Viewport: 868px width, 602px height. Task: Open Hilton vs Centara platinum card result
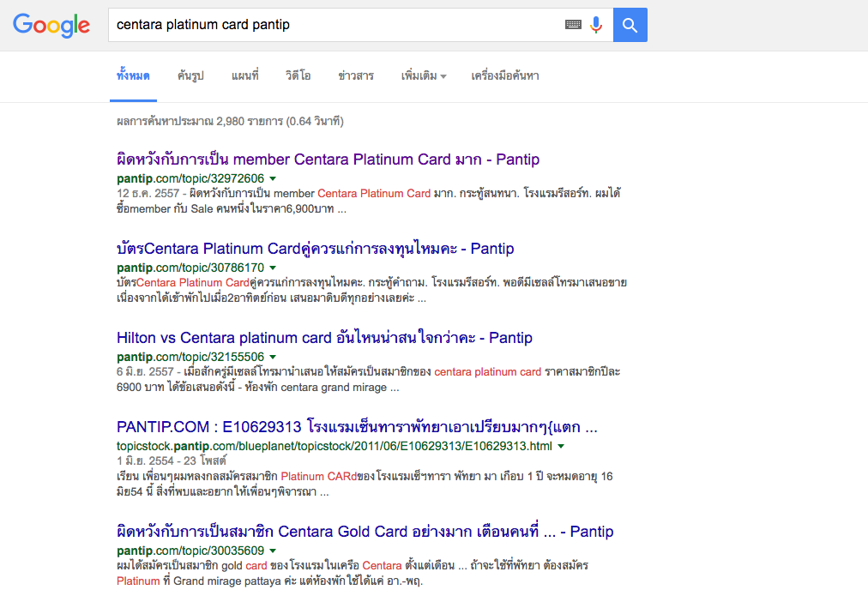click(324, 338)
